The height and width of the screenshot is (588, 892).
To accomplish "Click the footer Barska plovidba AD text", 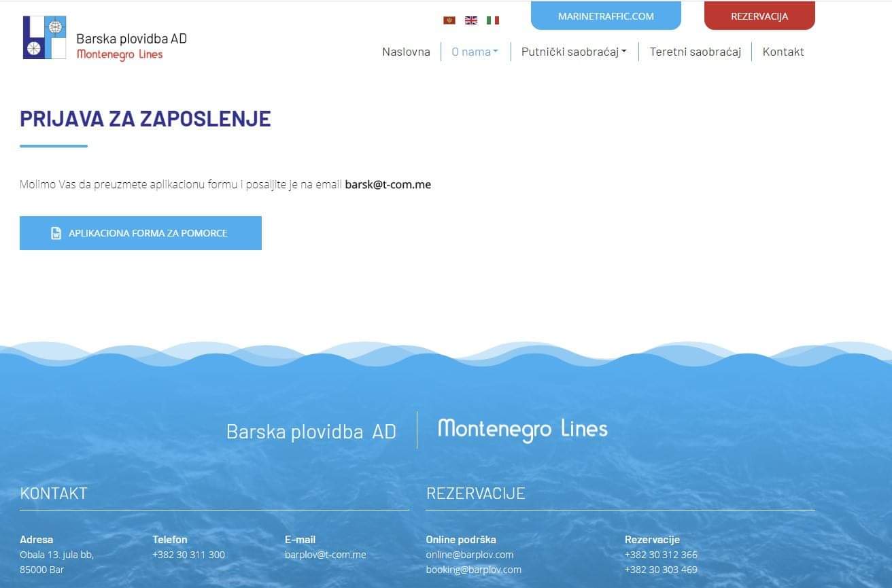I will pos(311,432).
